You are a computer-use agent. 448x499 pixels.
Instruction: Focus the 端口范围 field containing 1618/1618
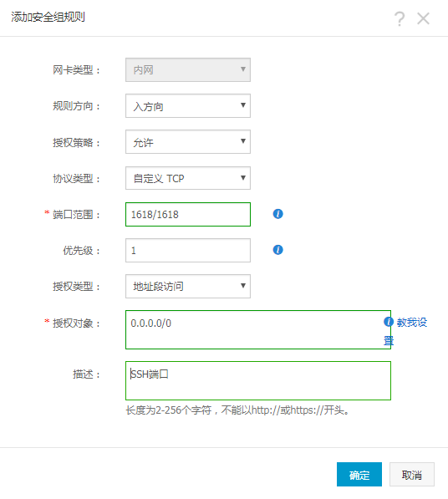(x=188, y=214)
